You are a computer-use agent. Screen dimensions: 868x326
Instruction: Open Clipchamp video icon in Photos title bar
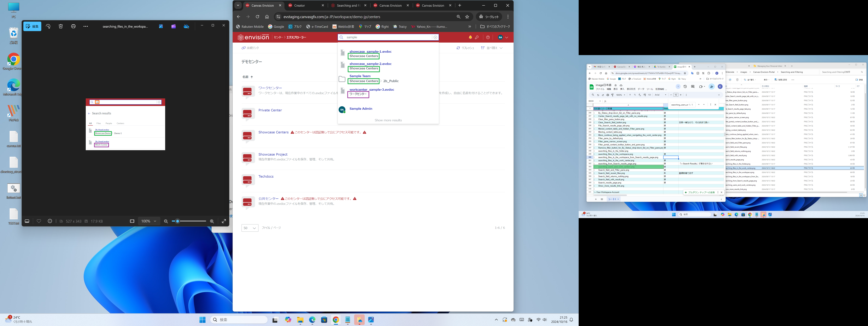[174, 26]
